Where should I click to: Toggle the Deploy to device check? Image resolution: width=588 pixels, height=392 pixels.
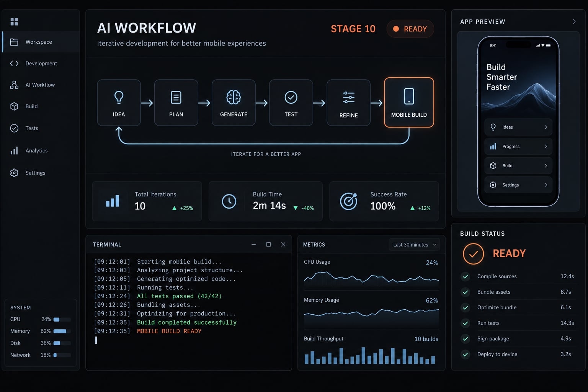(465, 354)
